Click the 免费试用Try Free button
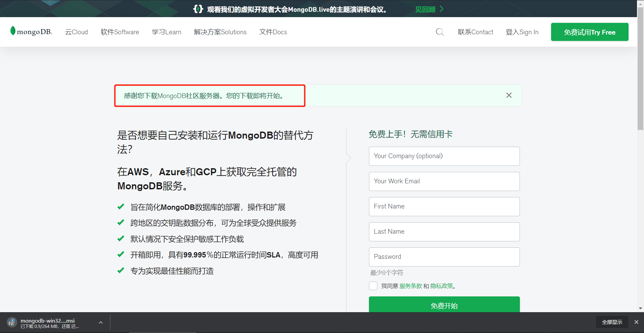The image size is (644, 333). 590,32
